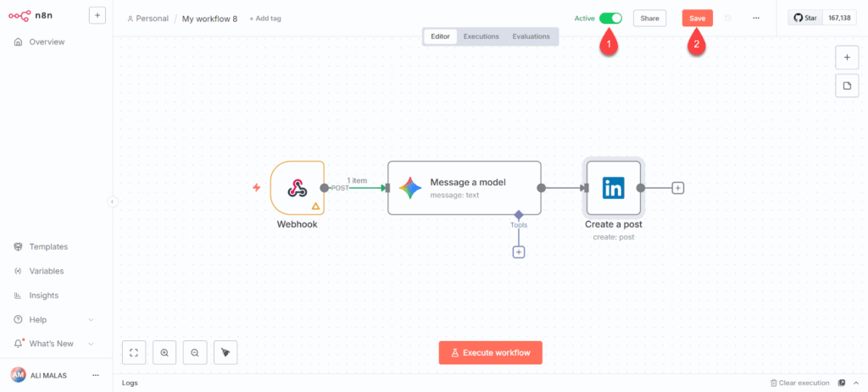
Task: Open Templates in sidebar
Action: tap(48, 246)
